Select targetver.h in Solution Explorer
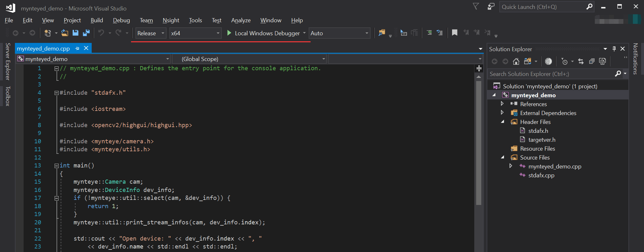 [542, 140]
